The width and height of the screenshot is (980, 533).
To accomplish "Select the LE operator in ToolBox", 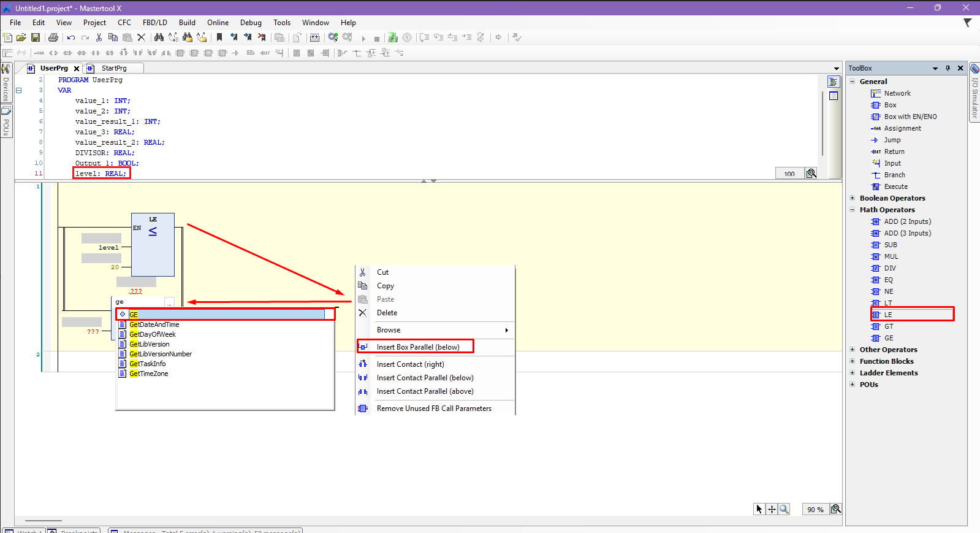I will point(888,315).
